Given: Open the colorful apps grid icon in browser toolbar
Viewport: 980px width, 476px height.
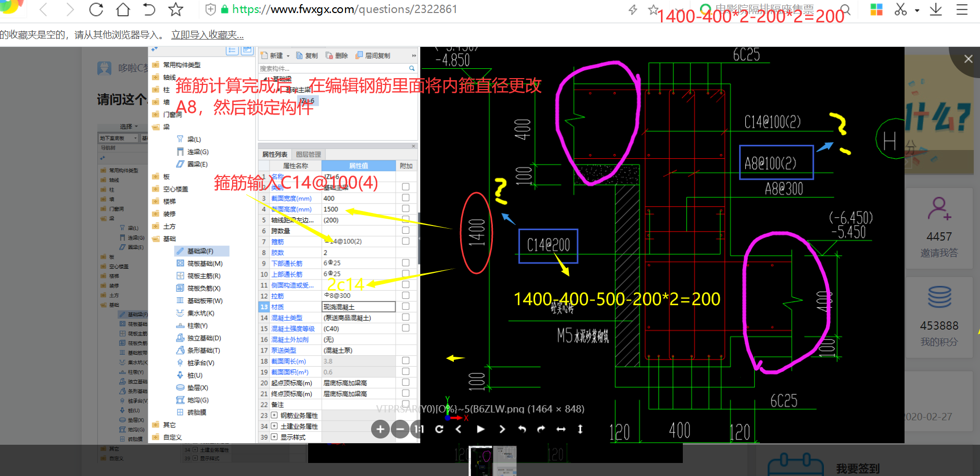Looking at the screenshot, I should 876,9.
